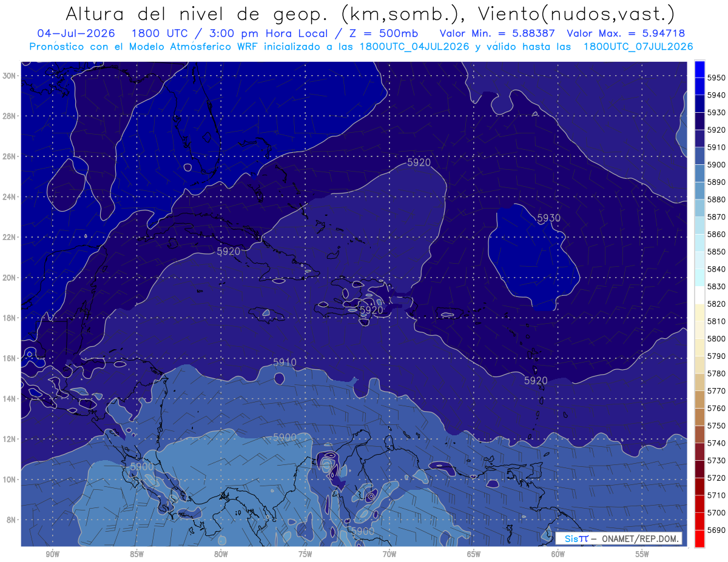Click the 5810 value on the color scale

(716, 321)
